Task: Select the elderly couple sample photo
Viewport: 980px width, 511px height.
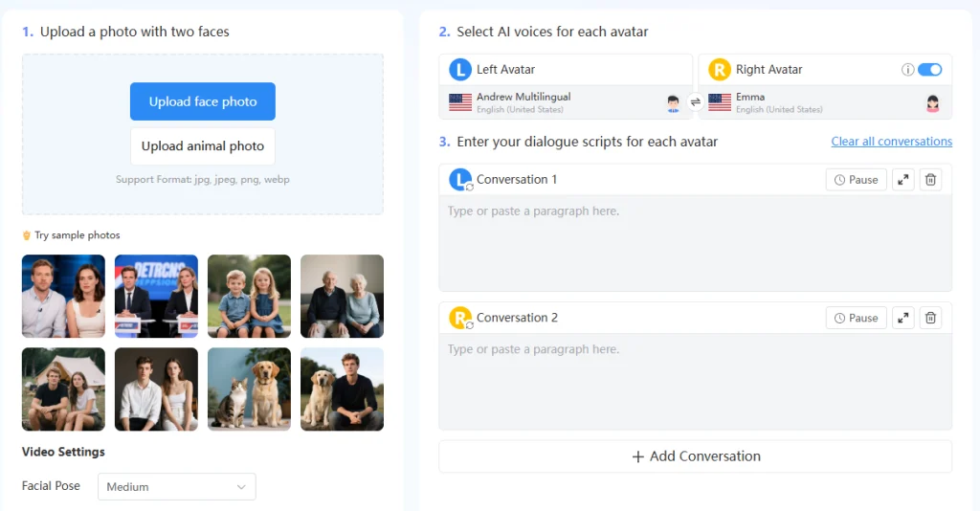Action: click(342, 296)
